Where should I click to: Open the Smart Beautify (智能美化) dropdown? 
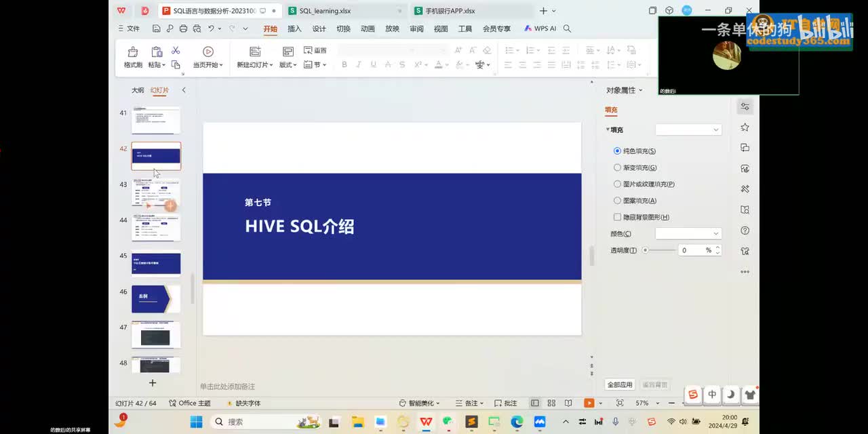click(x=420, y=403)
